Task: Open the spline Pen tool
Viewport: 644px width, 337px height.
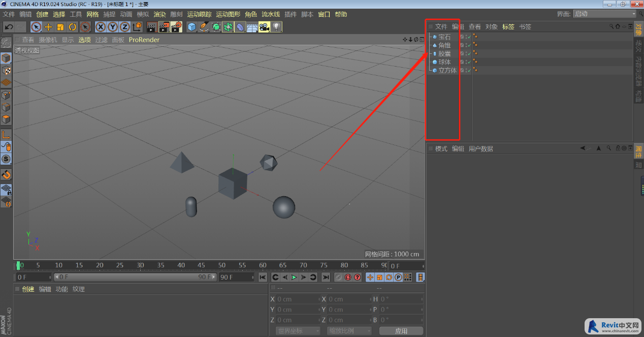Action: click(x=204, y=27)
